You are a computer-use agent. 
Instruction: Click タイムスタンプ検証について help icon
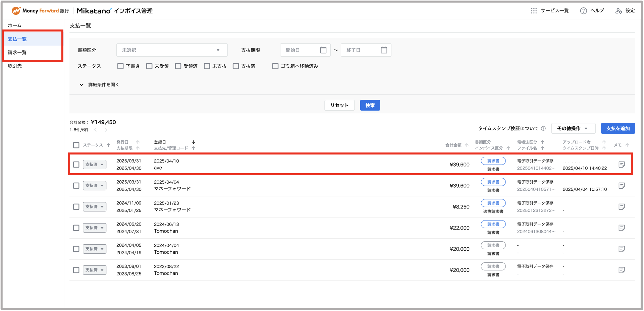(543, 128)
